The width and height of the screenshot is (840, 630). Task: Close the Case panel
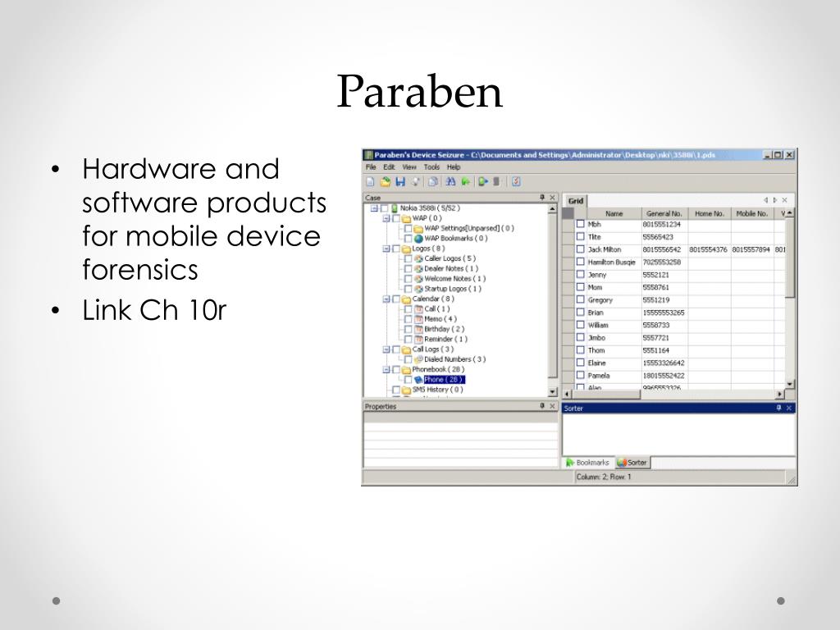(x=552, y=198)
